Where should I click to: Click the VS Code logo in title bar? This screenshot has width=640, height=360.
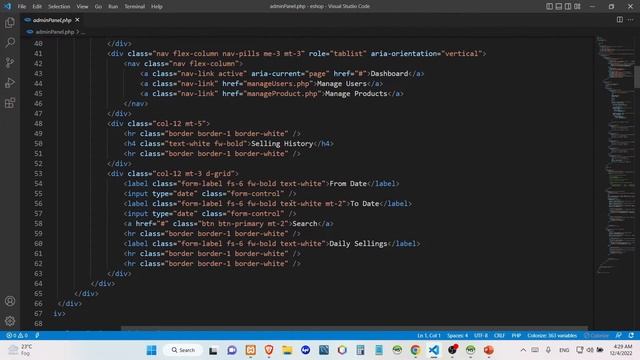7,6
